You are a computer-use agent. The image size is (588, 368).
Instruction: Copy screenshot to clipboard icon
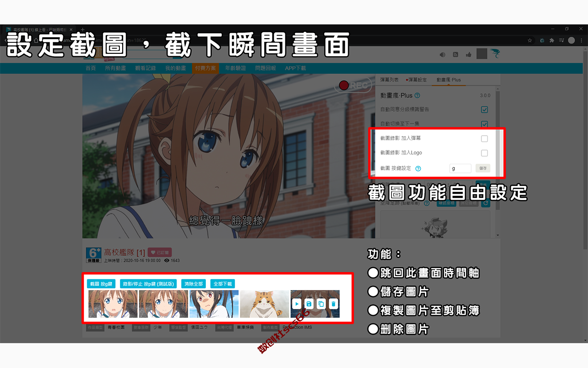pos(321,304)
